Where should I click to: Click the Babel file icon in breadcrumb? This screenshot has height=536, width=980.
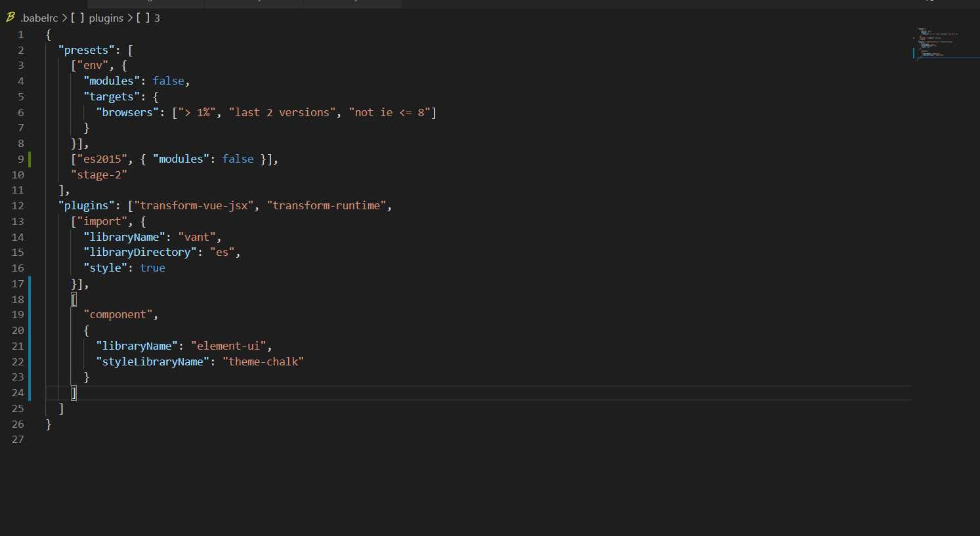(x=11, y=18)
